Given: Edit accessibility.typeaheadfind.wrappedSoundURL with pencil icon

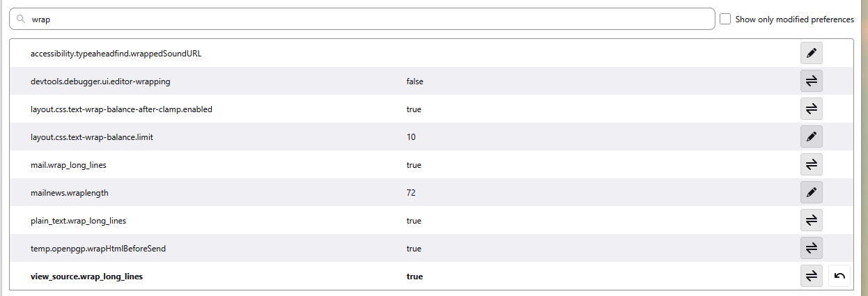Looking at the screenshot, I should click(x=811, y=53).
